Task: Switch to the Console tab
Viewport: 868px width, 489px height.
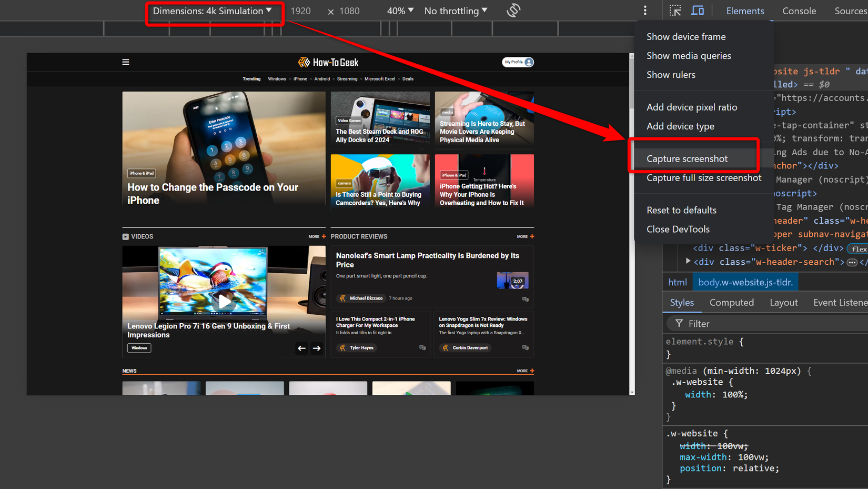Action: pyautogui.click(x=799, y=11)
